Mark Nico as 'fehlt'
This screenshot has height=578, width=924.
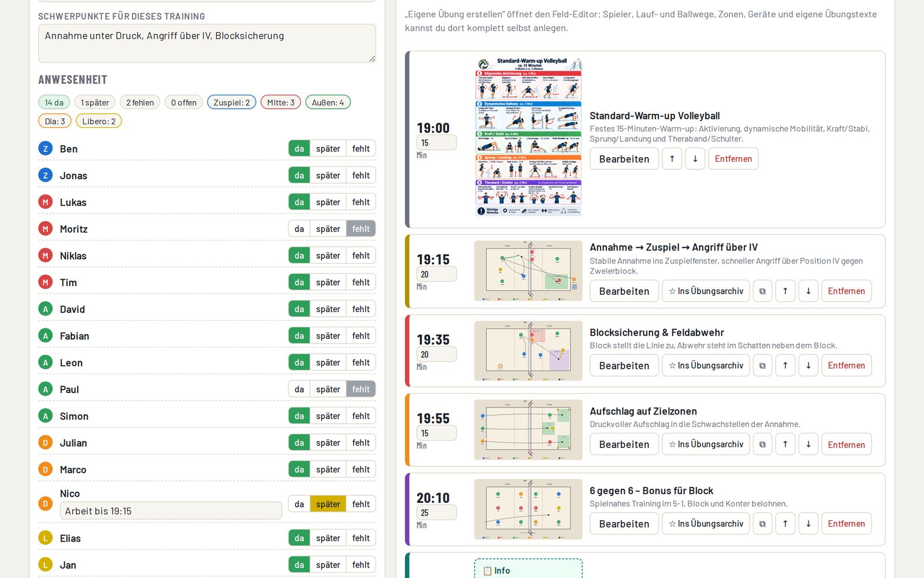point(361,504)
